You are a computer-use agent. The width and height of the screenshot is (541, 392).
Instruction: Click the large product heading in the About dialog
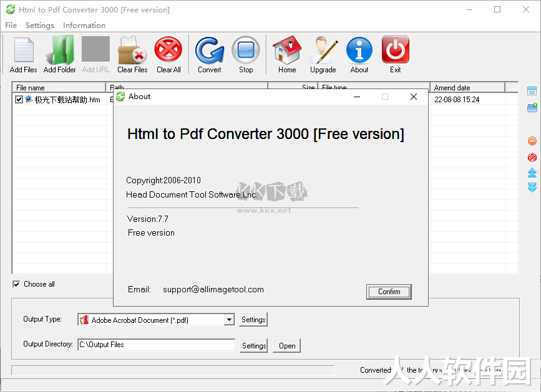tap(266, 134)
